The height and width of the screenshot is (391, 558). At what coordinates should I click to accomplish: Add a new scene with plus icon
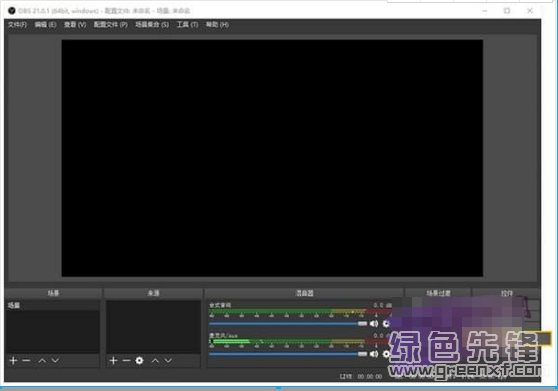(14, 360)
